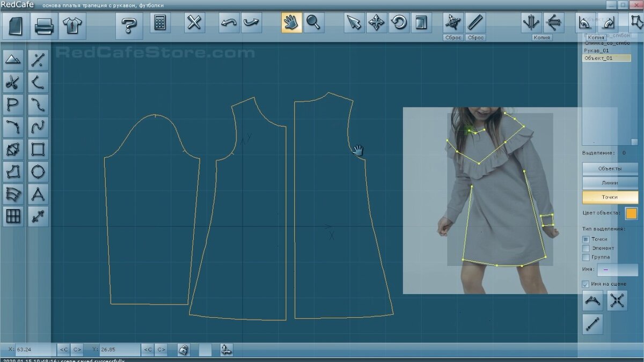Select Объект_01 in the object list
Image resolution: width=644 pixels, height=362 pixels.
(x=606, y=58)
